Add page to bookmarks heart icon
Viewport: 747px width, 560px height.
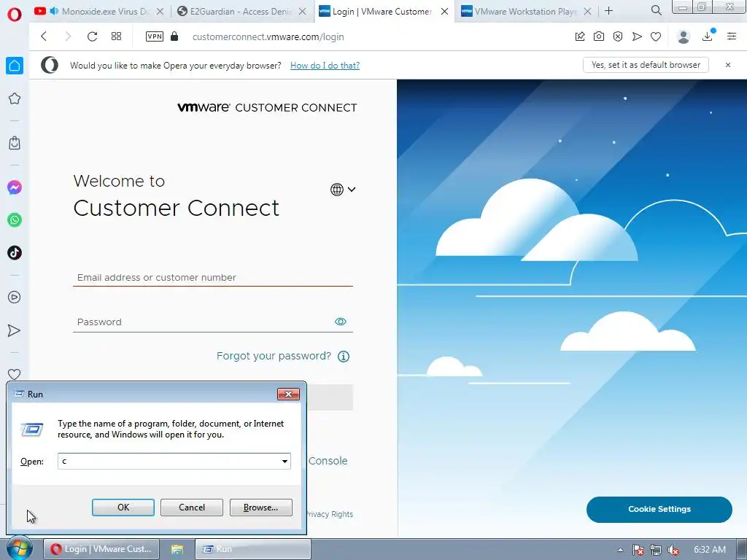point(656,36)
